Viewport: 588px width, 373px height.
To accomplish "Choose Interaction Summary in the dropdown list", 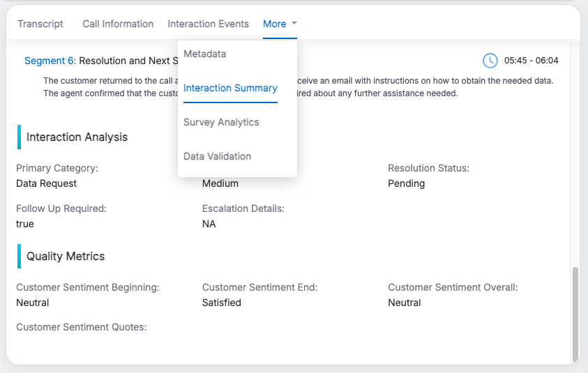I will (230, 88).
